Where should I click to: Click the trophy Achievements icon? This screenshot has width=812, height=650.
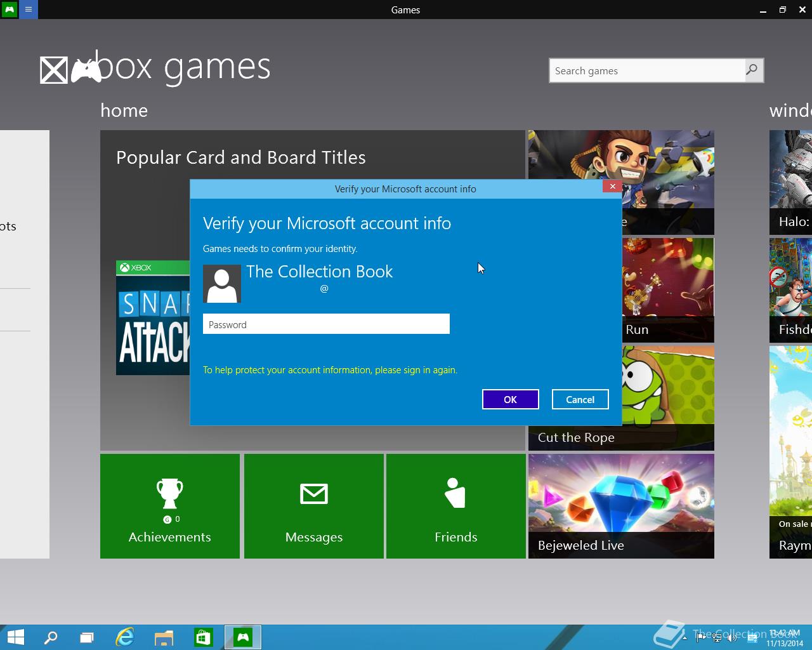(x=169, y=493)
